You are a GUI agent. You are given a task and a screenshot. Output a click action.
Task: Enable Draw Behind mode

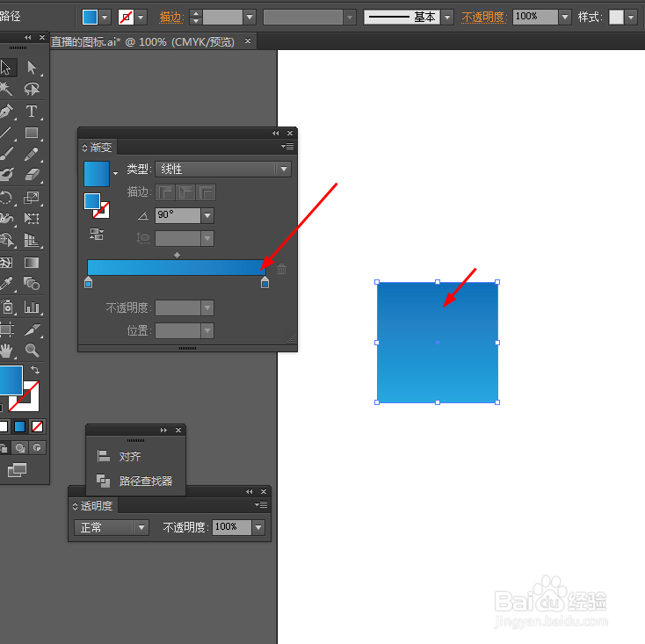19,447
